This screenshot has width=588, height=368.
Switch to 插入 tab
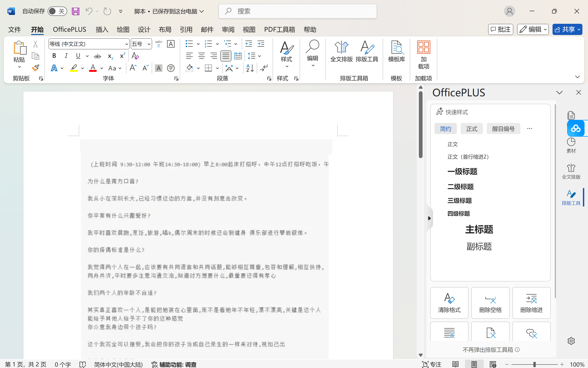tap(102, 29)
